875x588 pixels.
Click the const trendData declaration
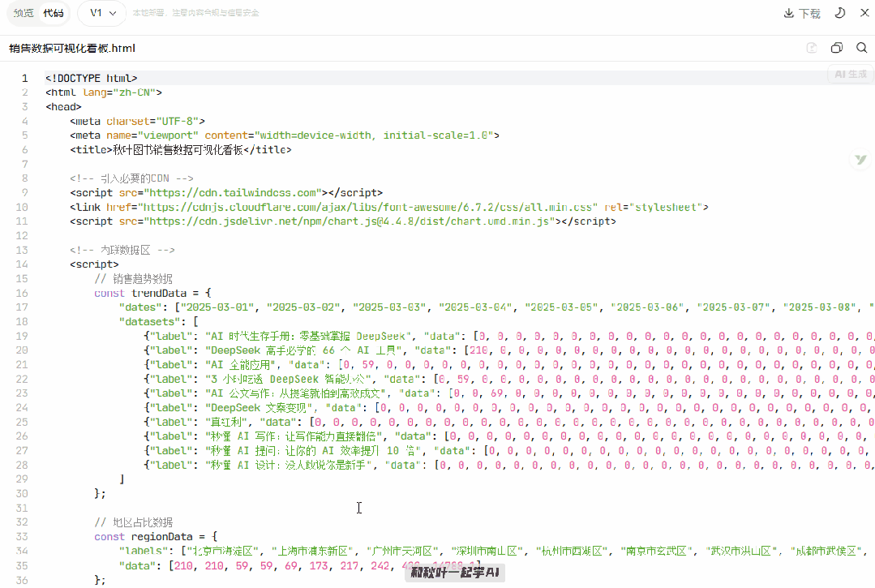point(153,293)
